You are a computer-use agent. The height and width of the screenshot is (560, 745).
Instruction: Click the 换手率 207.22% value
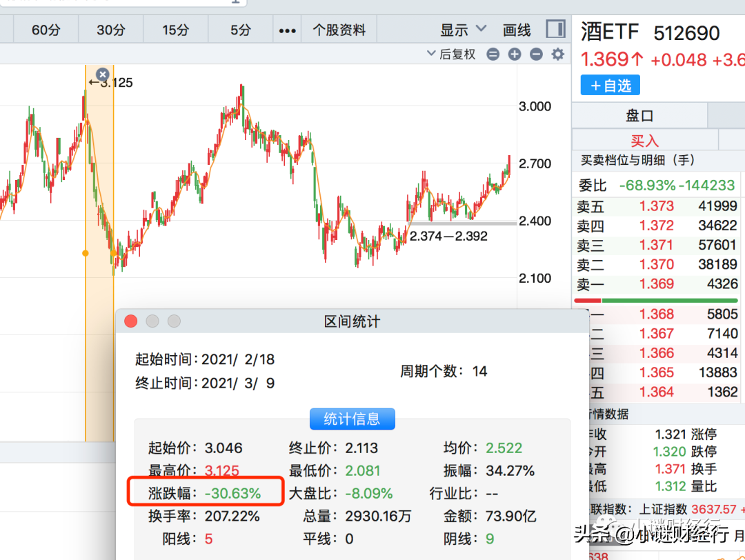(232, 517)
